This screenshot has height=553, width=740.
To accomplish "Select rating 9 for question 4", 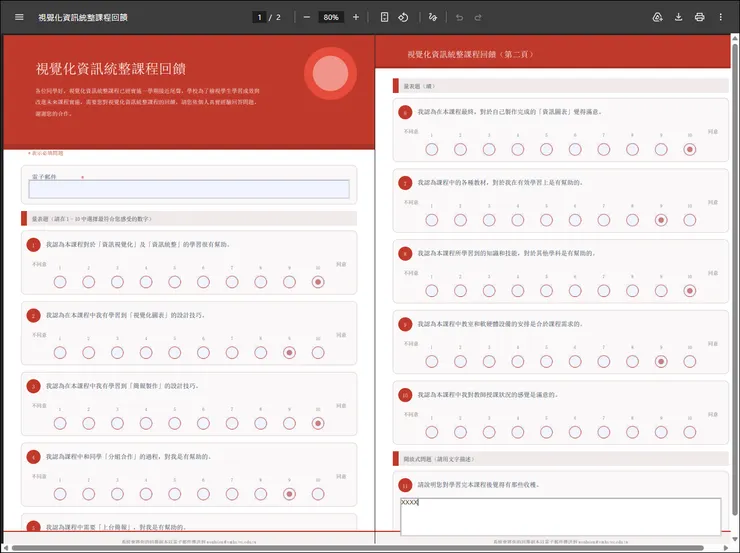I will tap(289, 494).
